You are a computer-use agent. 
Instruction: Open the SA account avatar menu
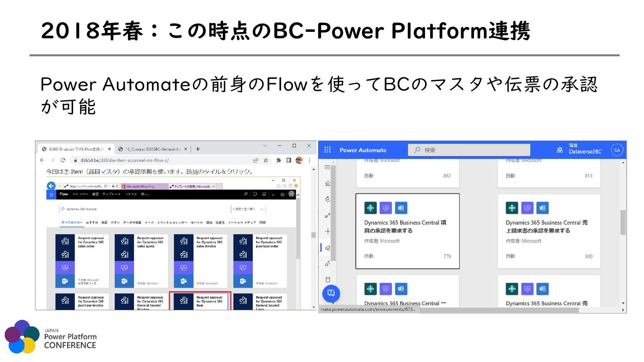pyautogui.click(x=617, y=150)
